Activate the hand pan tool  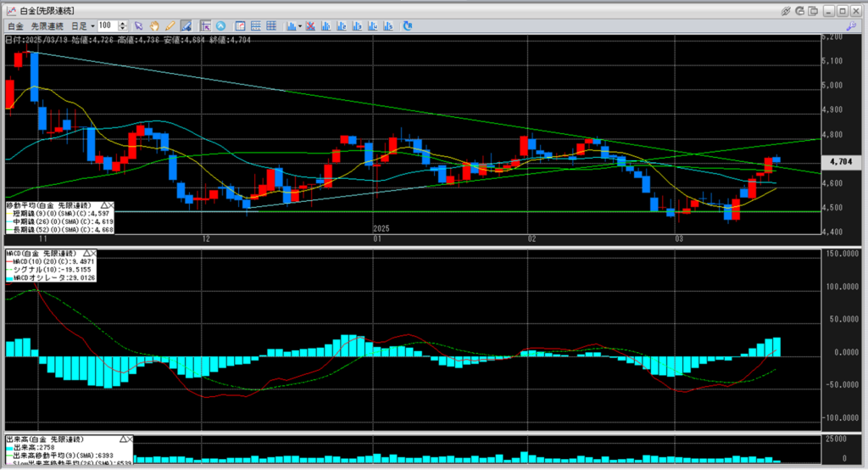point(155,26)
